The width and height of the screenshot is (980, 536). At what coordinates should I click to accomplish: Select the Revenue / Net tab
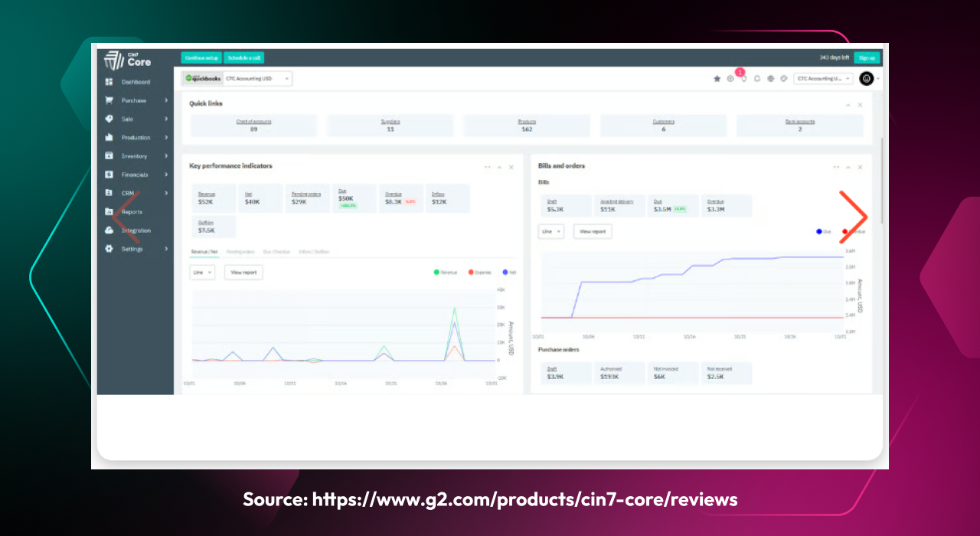pos(204,252)
